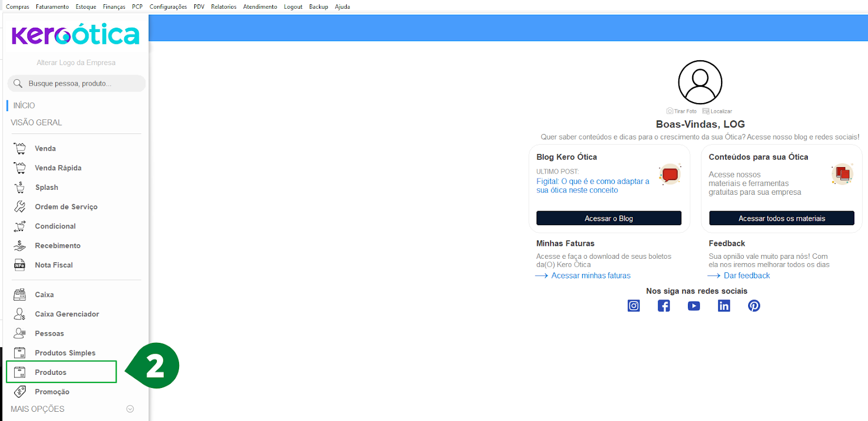Click the Ordem de Serviço label
This screenshot has height=421, width=868.
(66, 207)
